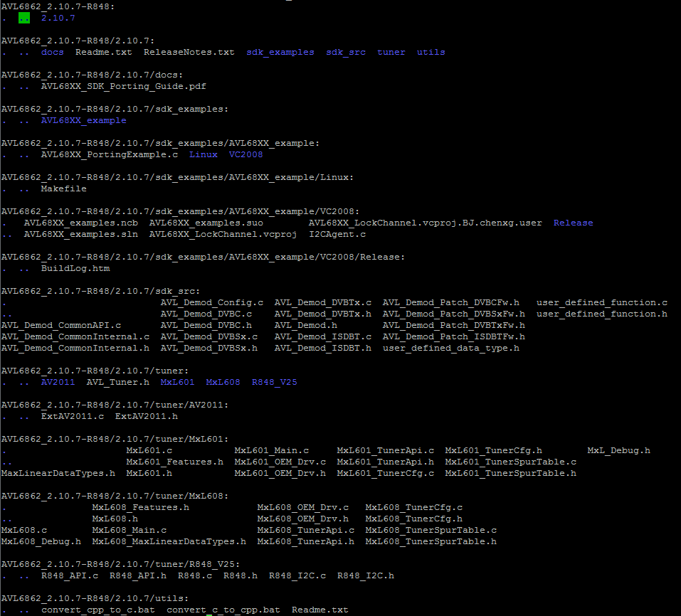Open the docs directory entry
Screen dimensions: 681x616
tap(52, 52)
